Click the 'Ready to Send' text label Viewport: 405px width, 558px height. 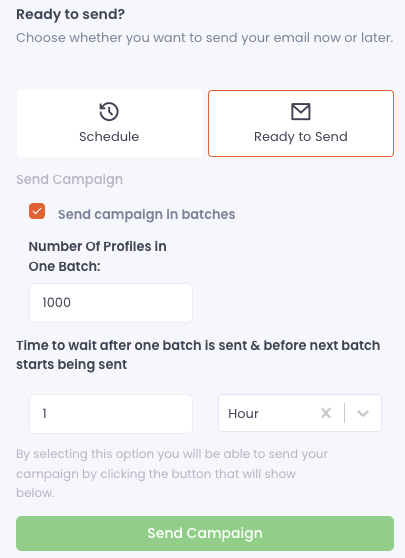[x=301, y=137]
